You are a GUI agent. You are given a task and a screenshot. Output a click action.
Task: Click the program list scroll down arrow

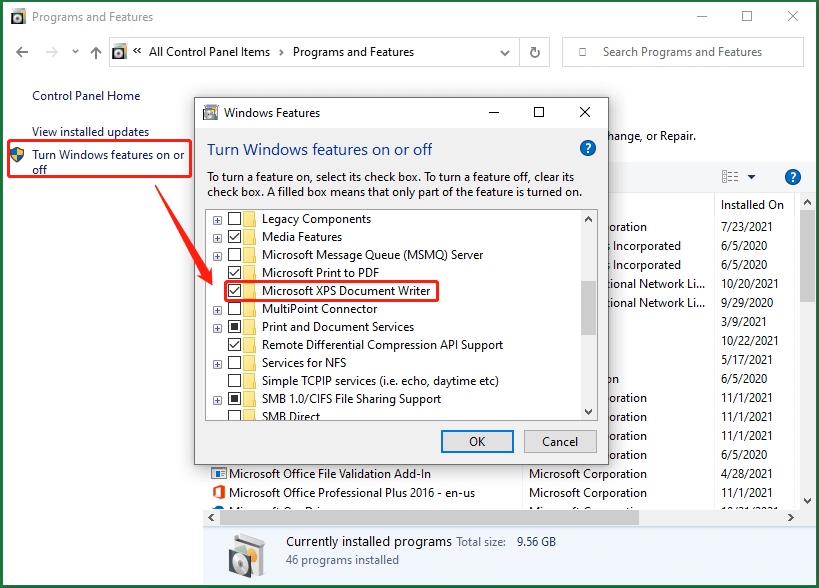pyautogui.click(x=807, y=501)
